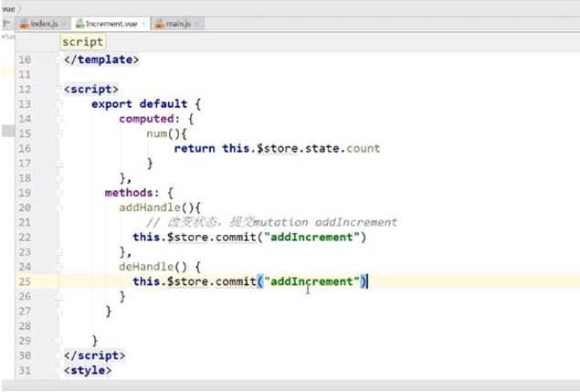Fold the addHandle() method on line 20
This screenshot has width=580, height=392.
58,207
